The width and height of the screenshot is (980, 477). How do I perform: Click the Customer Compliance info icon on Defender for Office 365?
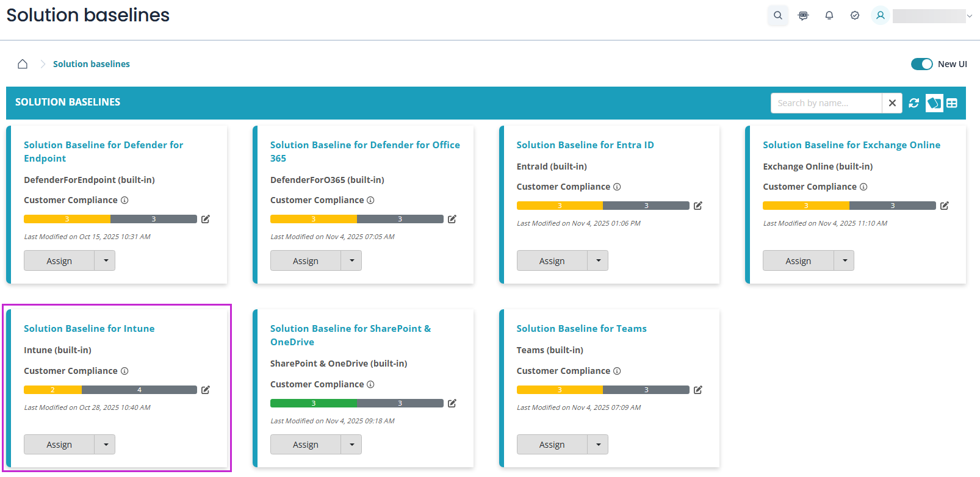(x=370, y=200)
